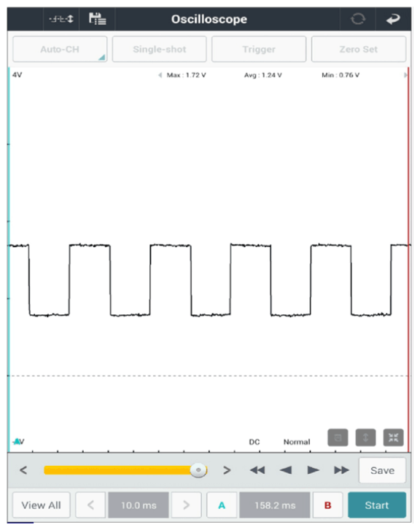The width and height of the screenshot is (420, 530).
Task: Go back using the return arrow icon
Action: pos(393,19)
